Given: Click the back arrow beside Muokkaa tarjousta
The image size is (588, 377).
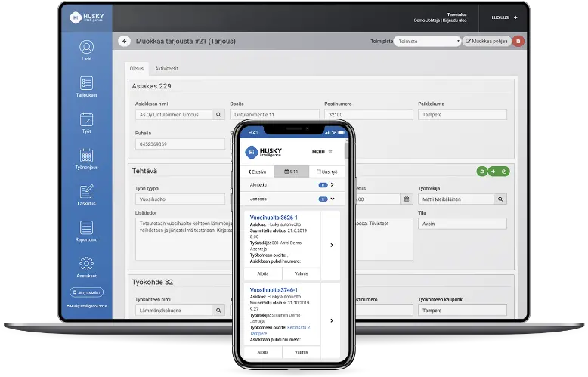Looking at the screenshot, I should 125,41.
